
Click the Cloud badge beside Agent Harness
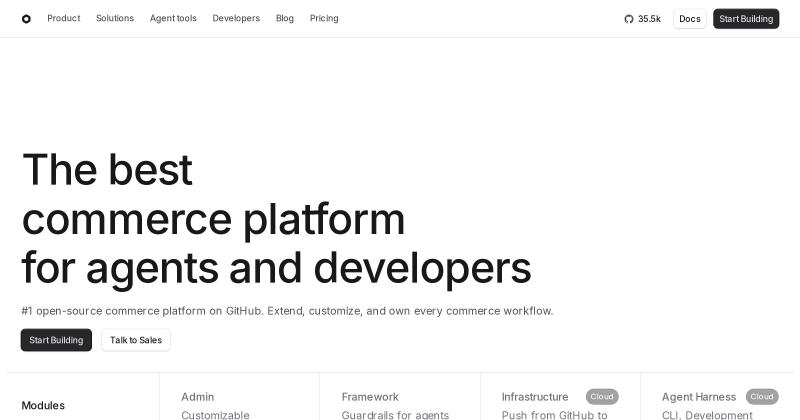762,397
